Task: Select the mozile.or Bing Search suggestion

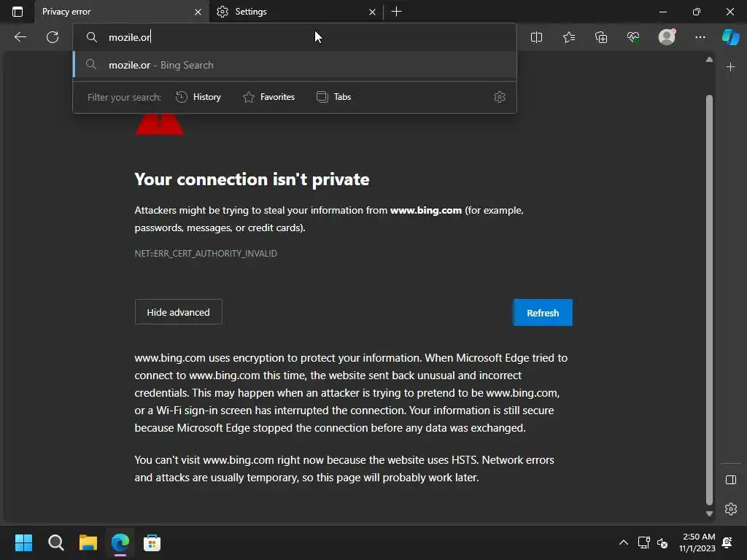Action: click(295, 65)
